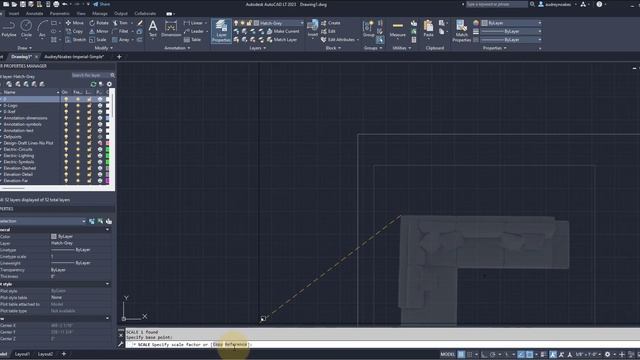
Task: Select the Polyline draw tool
Action: coord(8,29)
